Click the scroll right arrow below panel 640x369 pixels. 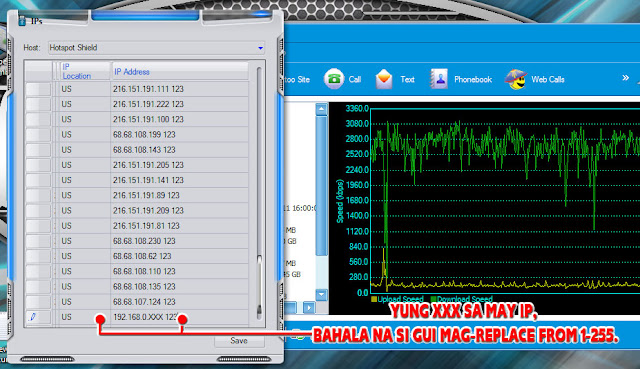[x=309, y=307]
